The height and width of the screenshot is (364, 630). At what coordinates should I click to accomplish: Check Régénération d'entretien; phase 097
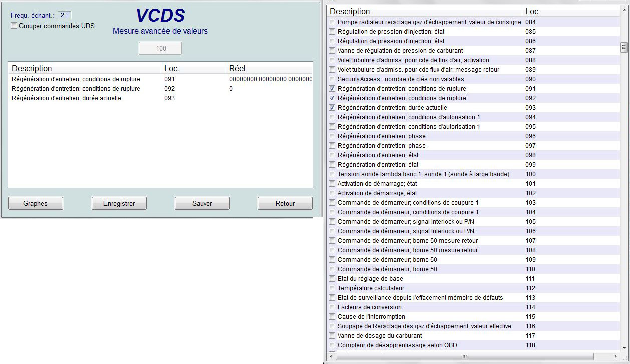pos(332,146)
